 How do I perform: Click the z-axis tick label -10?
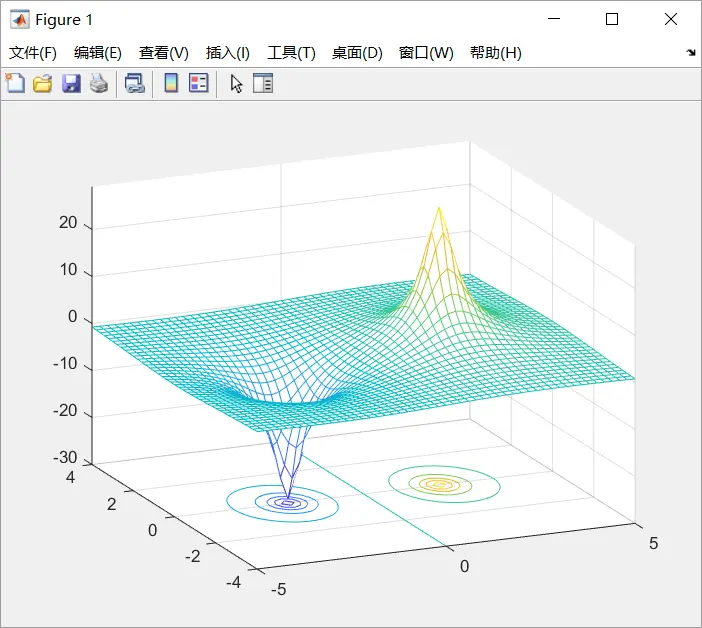65,363
